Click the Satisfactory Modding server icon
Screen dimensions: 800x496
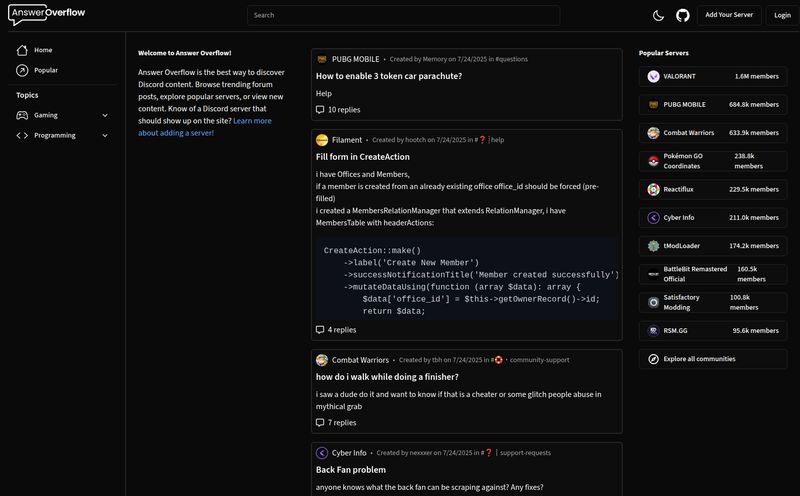click(653, 303)
